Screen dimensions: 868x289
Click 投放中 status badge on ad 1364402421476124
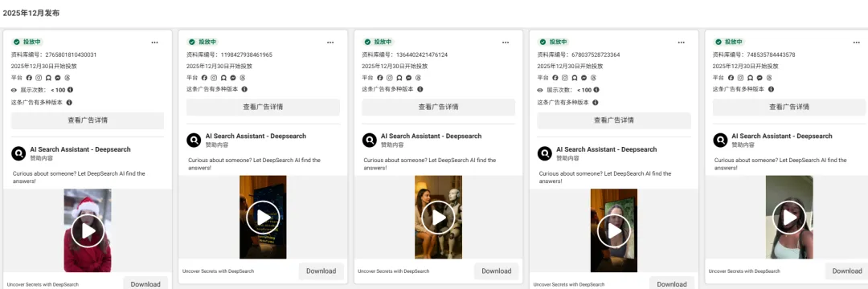[378, 42]
